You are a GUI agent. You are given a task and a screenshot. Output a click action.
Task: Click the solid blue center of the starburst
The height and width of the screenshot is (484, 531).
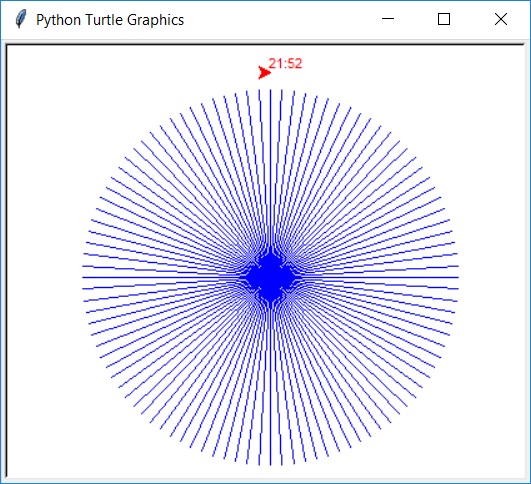[271, 277]
